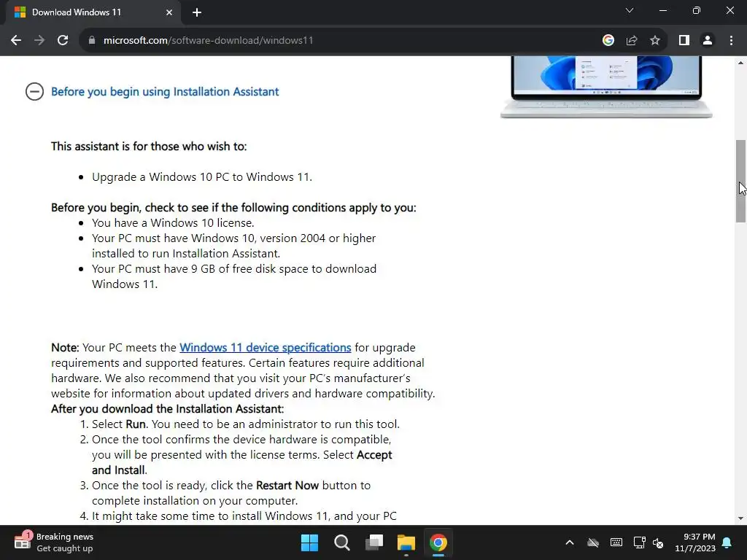Open File Explorer from the taskbar
This screenshot has height=560, width=747.
click(x=406, y=542)
